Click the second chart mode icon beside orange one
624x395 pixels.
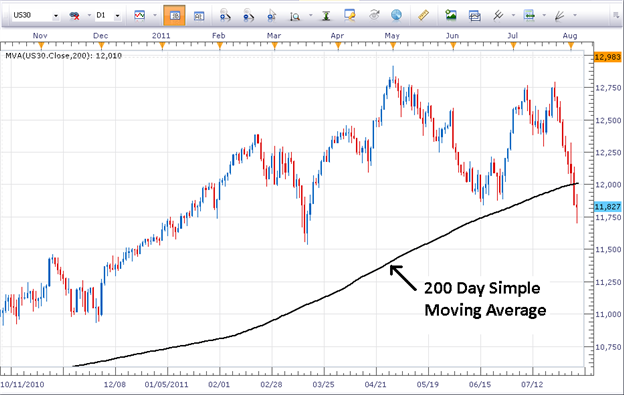coord(199,16)
